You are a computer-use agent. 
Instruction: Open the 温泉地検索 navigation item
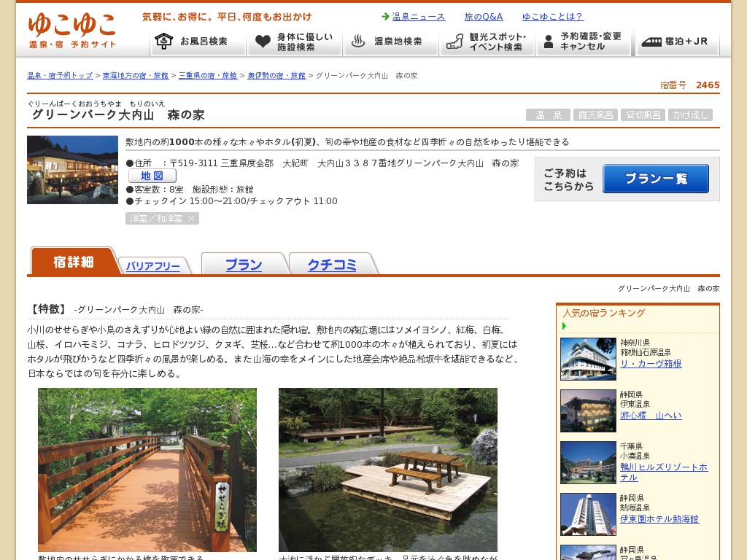[x=391, y=42]
